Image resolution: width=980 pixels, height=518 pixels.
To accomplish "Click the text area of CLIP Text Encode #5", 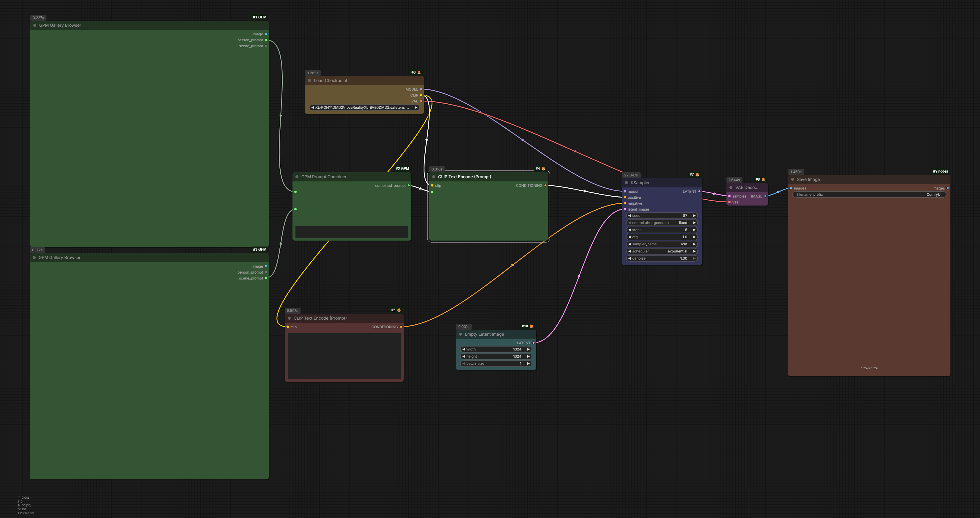I will (x=344, y=356).
